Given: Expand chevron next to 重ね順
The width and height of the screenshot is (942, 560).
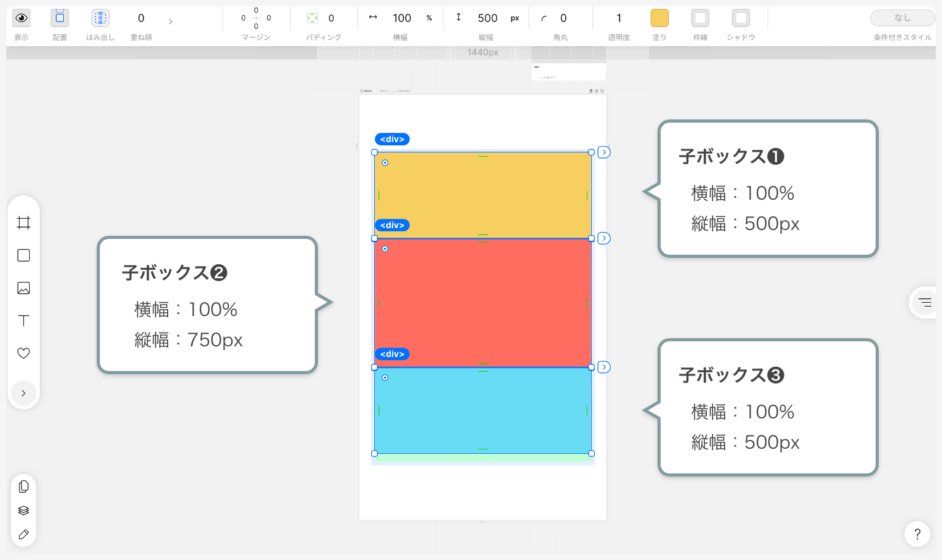Looking at the screenshot, I should point(170,21).
